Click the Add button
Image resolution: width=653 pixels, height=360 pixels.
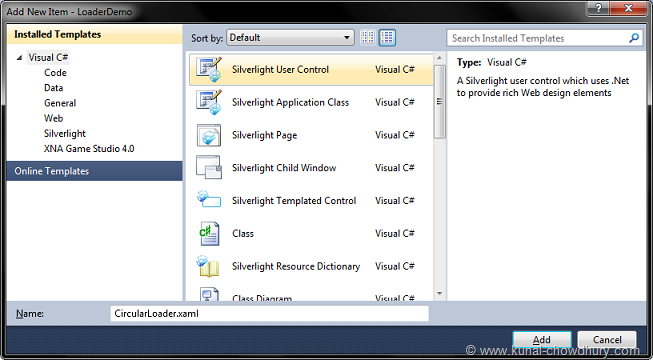coord(542,340)
